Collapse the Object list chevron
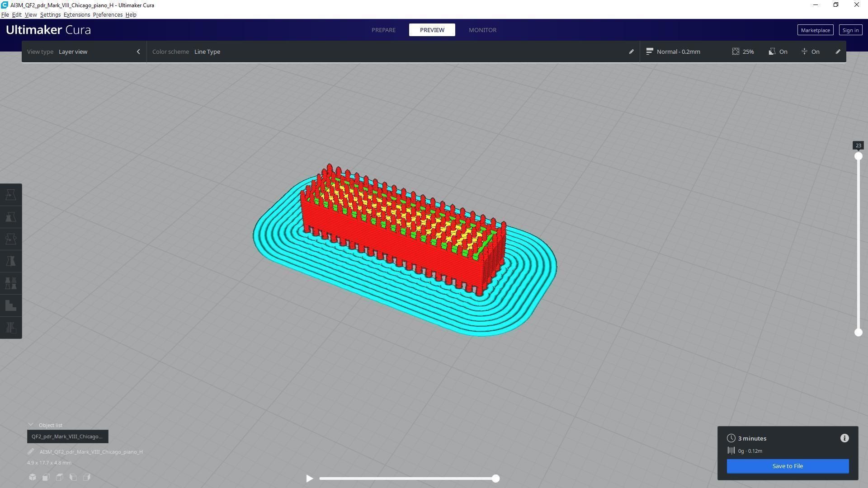 click(x=31, y=425)
